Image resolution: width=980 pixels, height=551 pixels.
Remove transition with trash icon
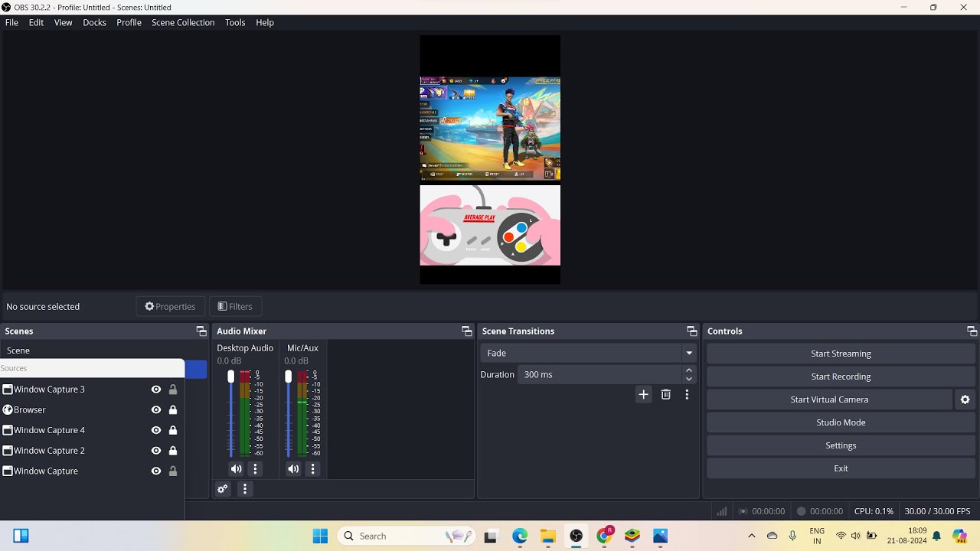point(666,395)
